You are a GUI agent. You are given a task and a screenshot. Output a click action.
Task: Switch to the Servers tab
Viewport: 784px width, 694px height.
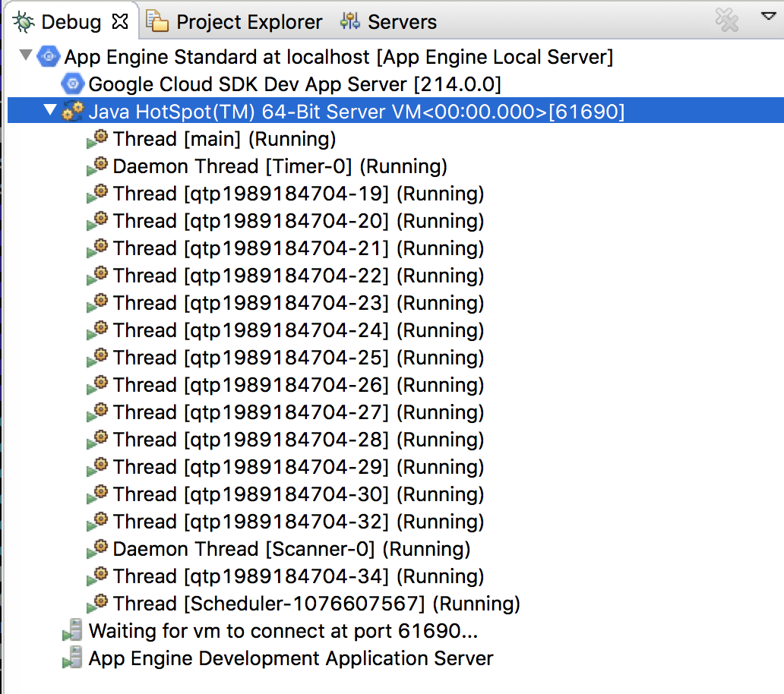pos(401,21)
